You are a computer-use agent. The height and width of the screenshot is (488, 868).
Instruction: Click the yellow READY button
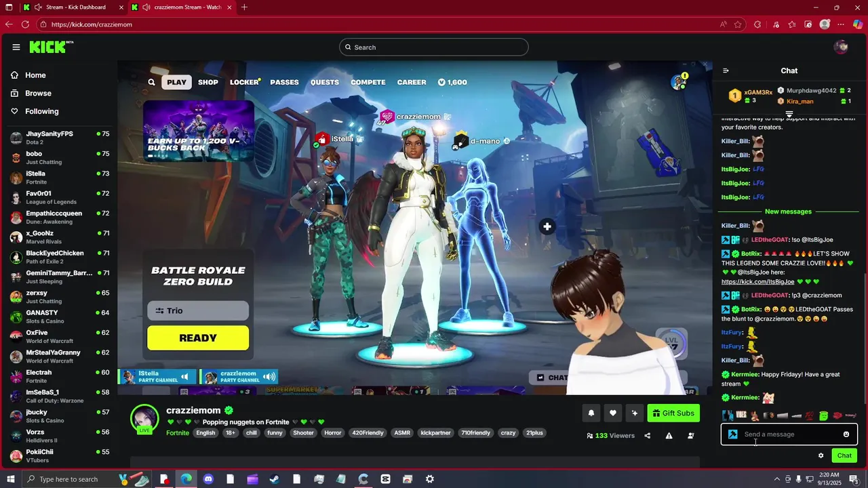coord(198,338)
